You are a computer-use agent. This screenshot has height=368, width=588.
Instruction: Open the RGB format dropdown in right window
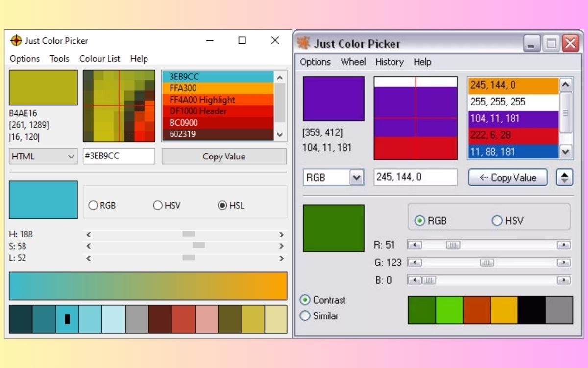[x=334, y=178]
